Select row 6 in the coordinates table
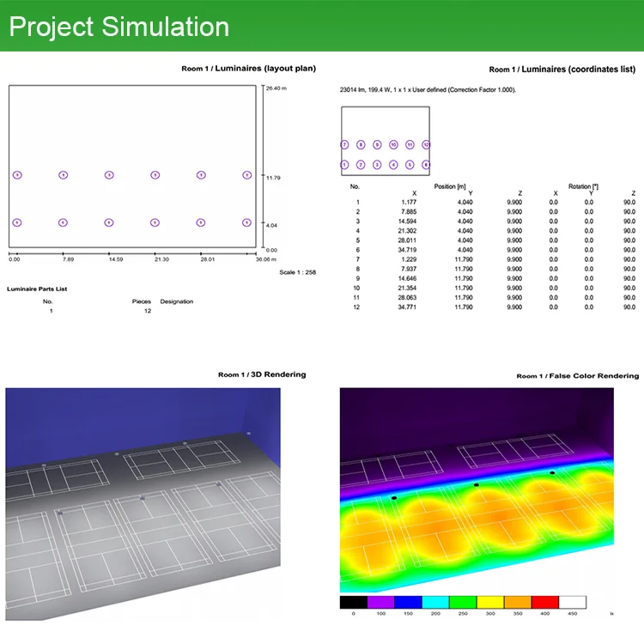This screenshot has width=644, height=644. point(493,250)
